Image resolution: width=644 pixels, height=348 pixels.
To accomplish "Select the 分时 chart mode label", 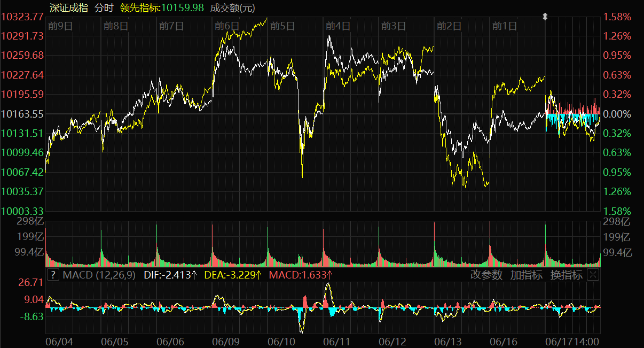I will (x=104, y=7).
